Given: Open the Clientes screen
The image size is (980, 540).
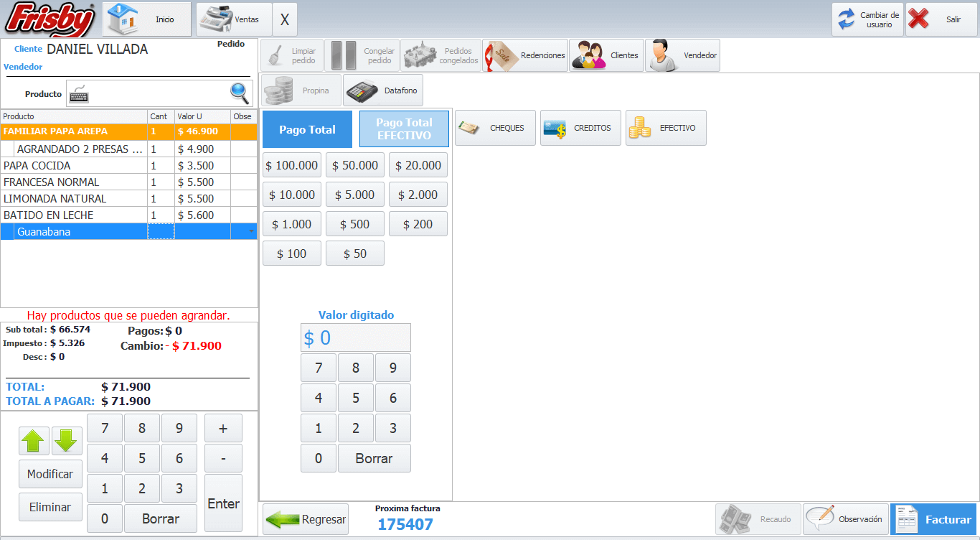Looking at the screenshot, I should point(606,55).
